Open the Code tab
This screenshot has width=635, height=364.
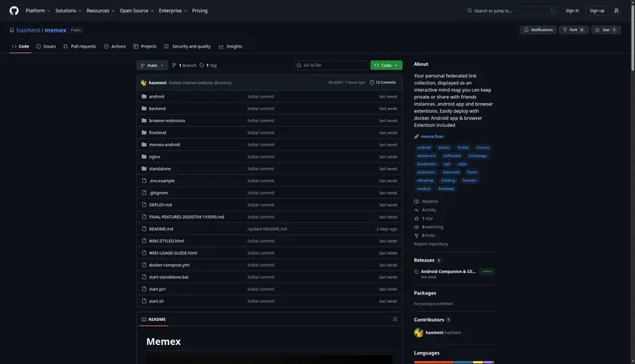[21, 47]
